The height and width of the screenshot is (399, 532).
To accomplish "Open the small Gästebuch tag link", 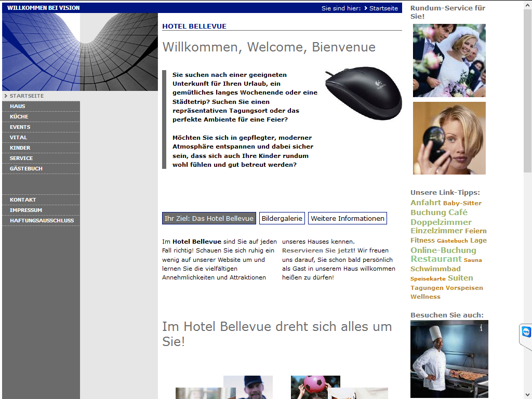I will pos(453,241).
